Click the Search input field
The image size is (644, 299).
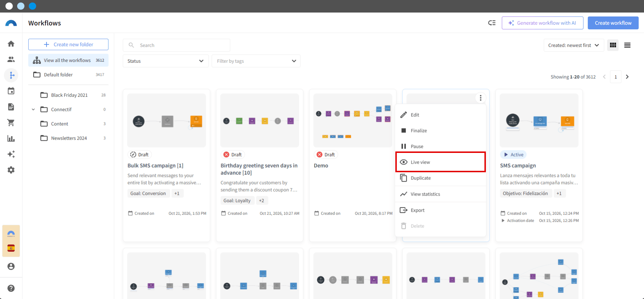(x=176, y=45)
